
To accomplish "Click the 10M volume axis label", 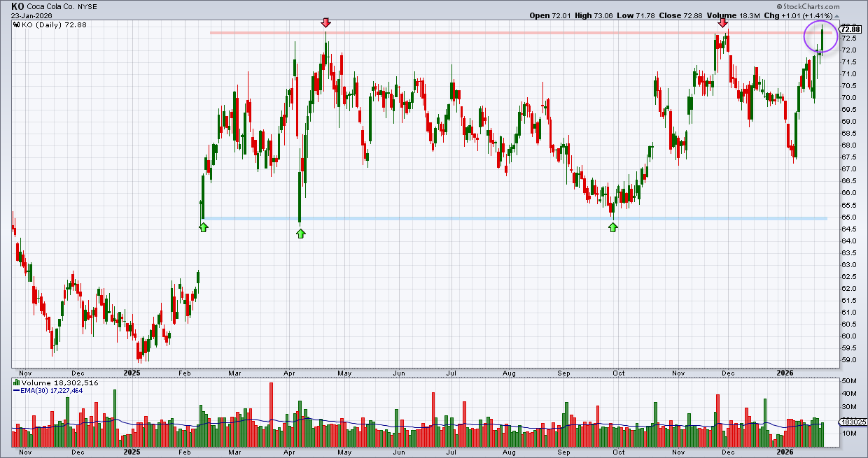I will click(848, 434).
